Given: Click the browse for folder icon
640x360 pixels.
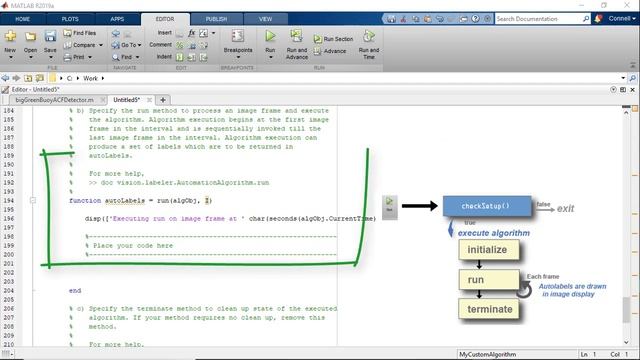Looking at the screenshot, I should [x=40, y=78].
